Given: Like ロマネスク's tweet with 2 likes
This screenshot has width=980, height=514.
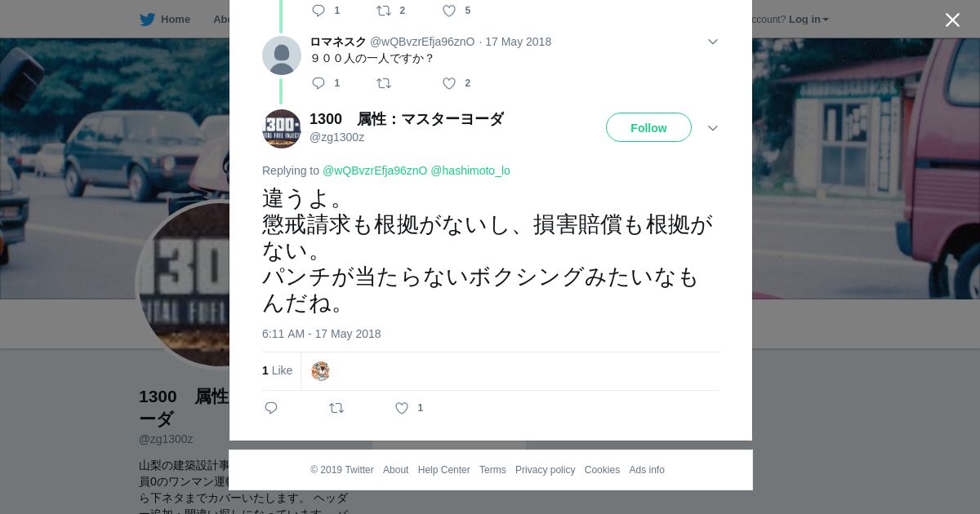Looking at the screenshot, I should 449,83.
